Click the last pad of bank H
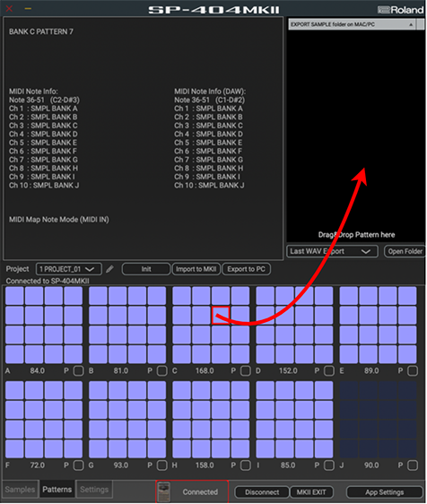The width and height of the screenshot is (427, 504). tap(240, 448)
